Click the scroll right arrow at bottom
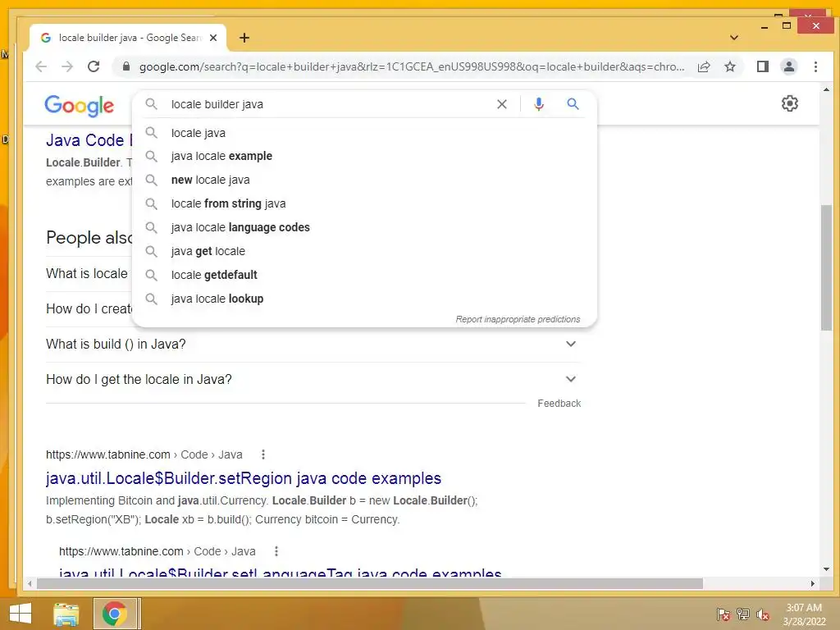This screenshot has width=840, height=630. tap(813, 583)
